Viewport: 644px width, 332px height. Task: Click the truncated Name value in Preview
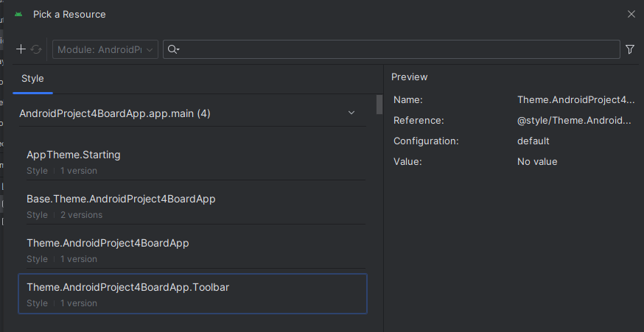coord(575,99)
